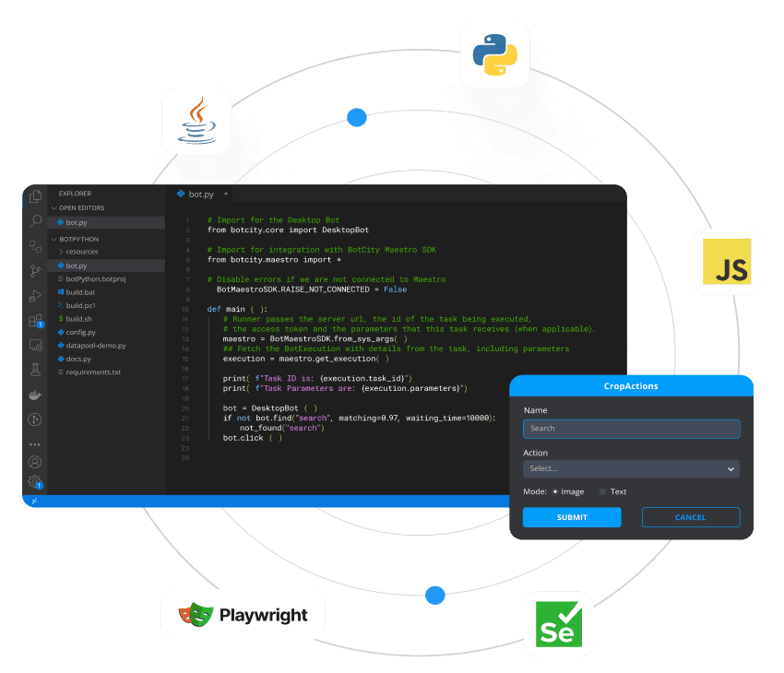
Task: Open the Accounts icon in activity bar
Action: click(35, 462)
